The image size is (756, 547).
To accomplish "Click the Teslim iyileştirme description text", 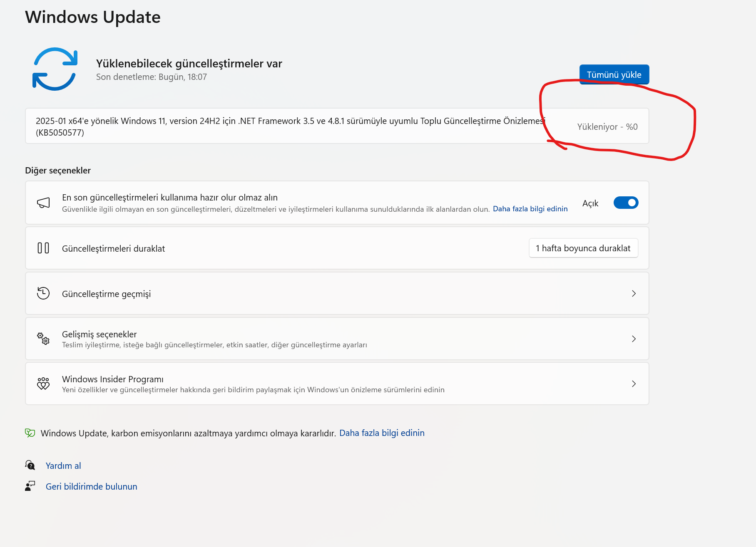I will pyautogui.click(x=214, y=345).
